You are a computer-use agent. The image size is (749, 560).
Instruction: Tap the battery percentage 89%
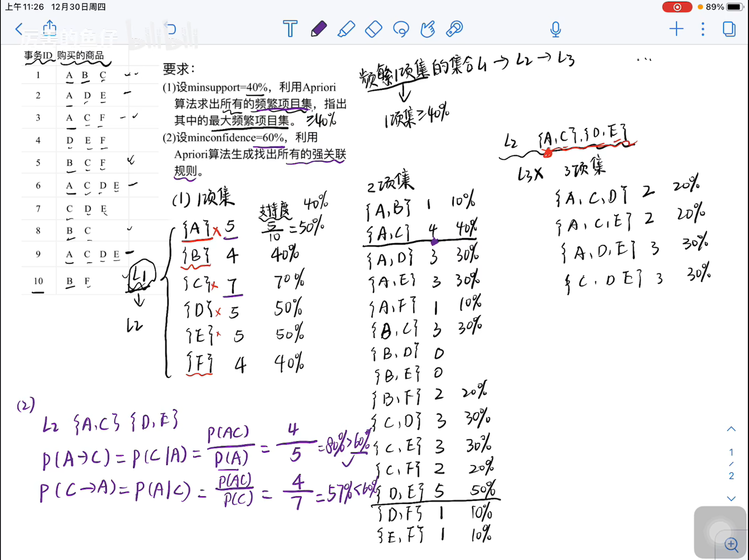tap(714, 7)
